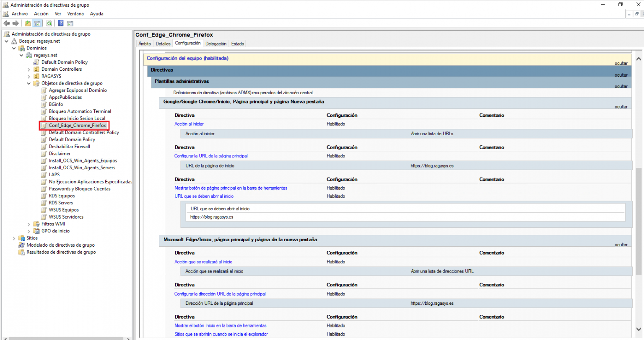Click the Back navigation arrow icon
The width and height of the screenshot is (644, 340).
[6, 23]
